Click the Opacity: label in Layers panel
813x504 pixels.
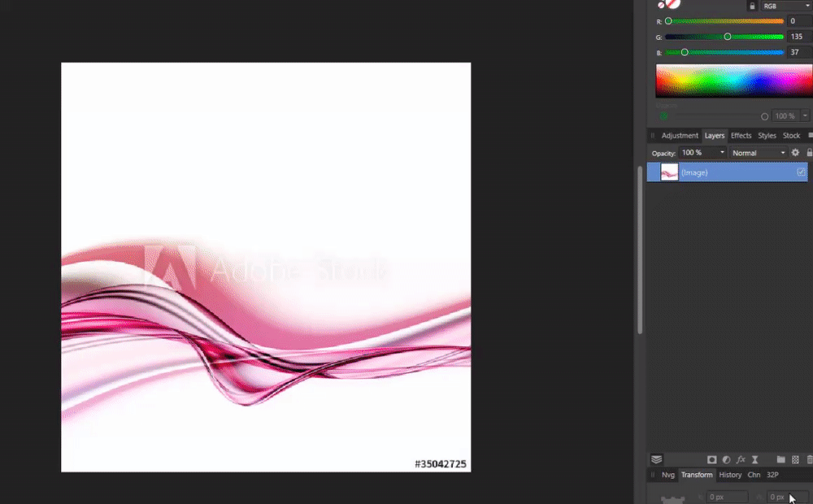pos(663,154)
